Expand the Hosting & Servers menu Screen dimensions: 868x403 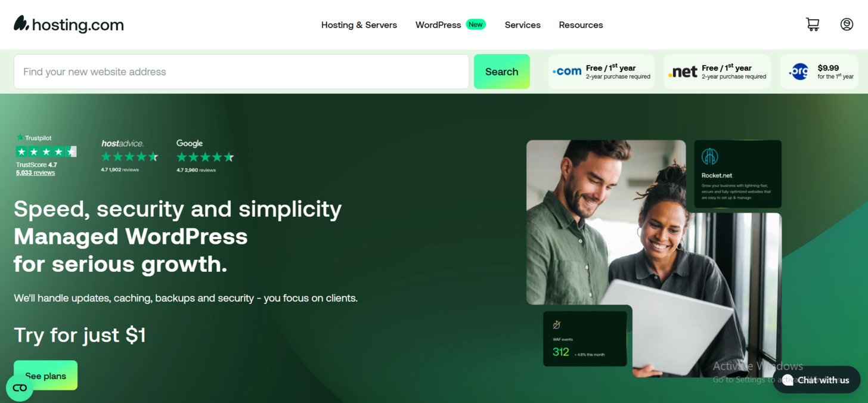pos(359,25)
